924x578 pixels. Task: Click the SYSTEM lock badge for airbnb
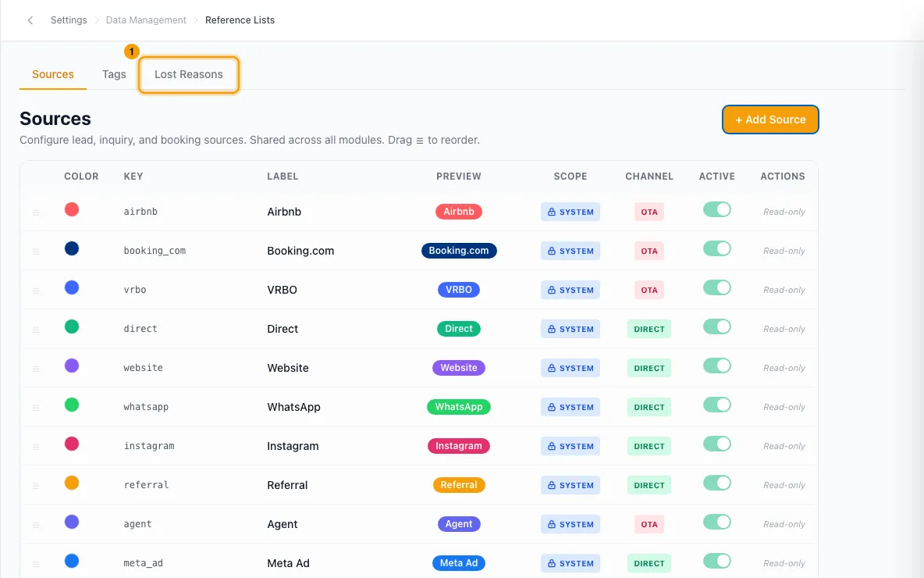570,212
